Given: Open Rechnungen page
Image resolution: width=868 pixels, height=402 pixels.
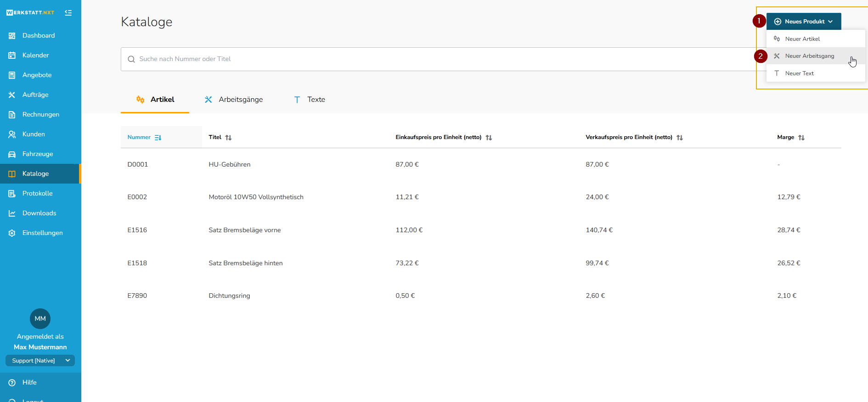Looking at the screenshot, I should pos(40,115).
